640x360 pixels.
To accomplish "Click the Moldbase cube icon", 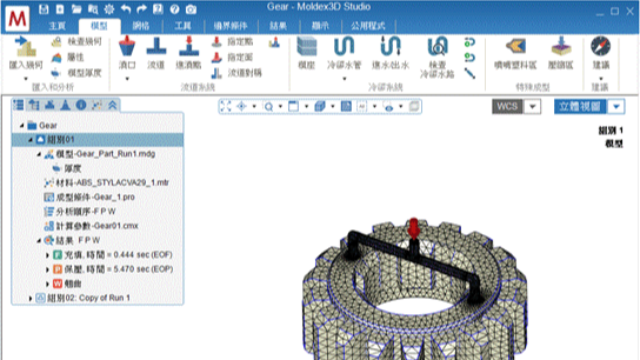I will (307, 46).
